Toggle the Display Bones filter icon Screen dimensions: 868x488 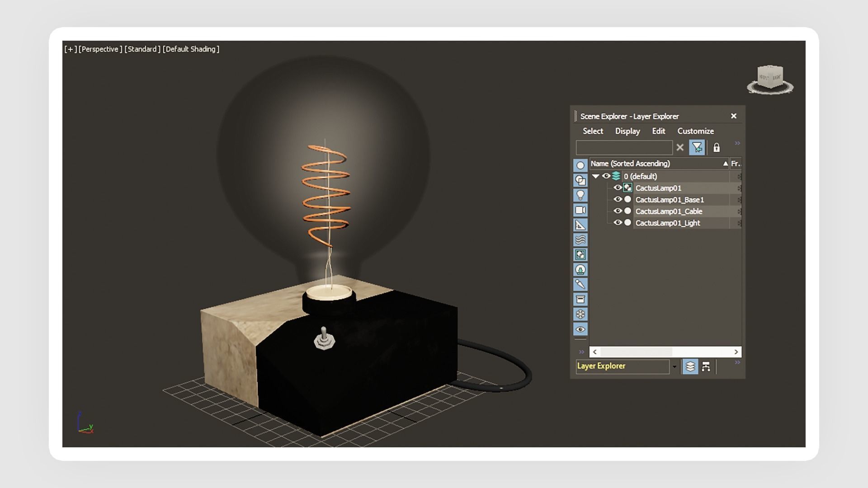pos(580,284)
